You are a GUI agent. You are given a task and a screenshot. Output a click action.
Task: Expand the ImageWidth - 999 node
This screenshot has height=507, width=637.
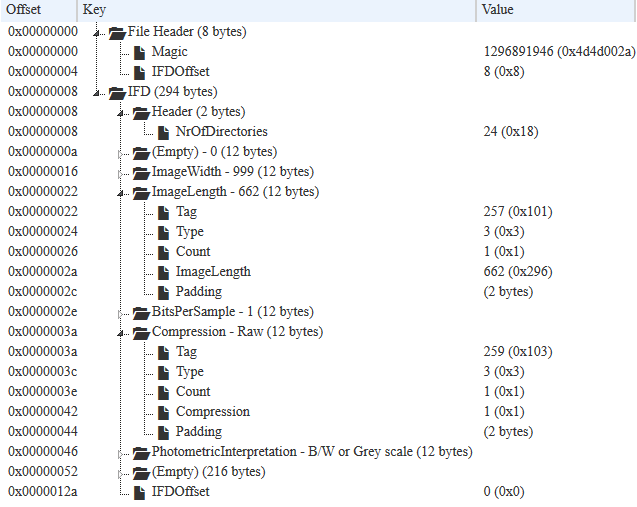120,174
